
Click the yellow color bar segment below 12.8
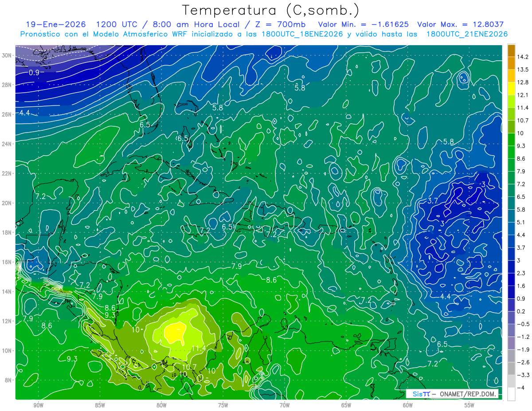[511, 89]
